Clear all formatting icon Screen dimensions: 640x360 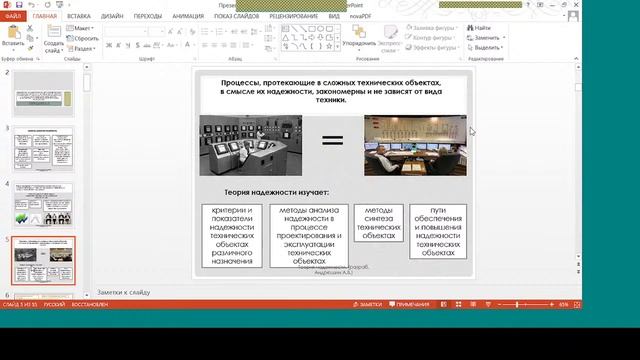point(192,31)
